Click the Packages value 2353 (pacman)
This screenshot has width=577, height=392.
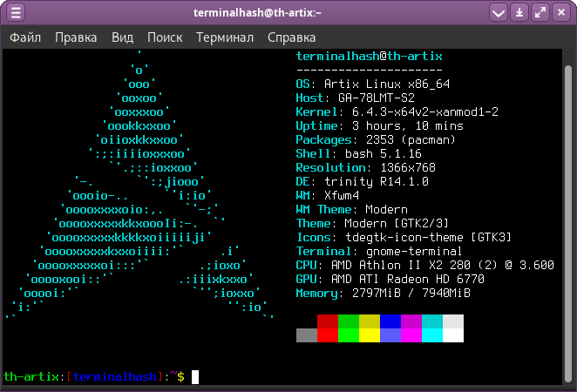click(x=411, y=139)
